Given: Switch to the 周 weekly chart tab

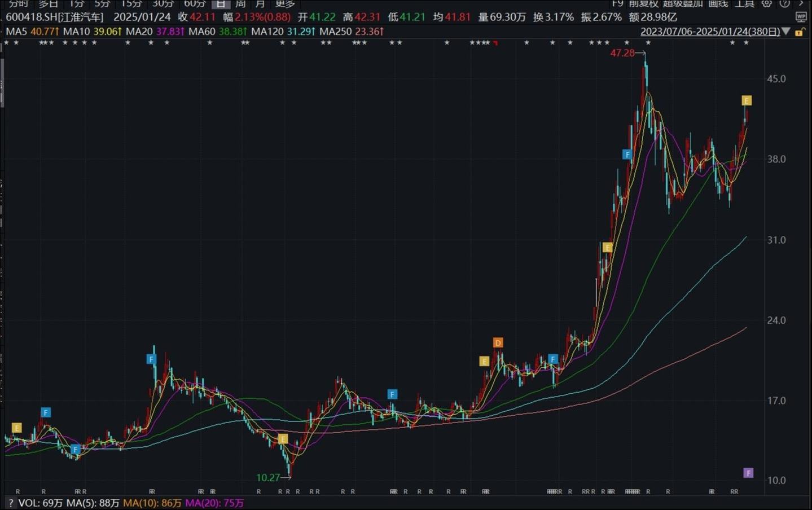Looking at the screenshot, I should (241, 3).
